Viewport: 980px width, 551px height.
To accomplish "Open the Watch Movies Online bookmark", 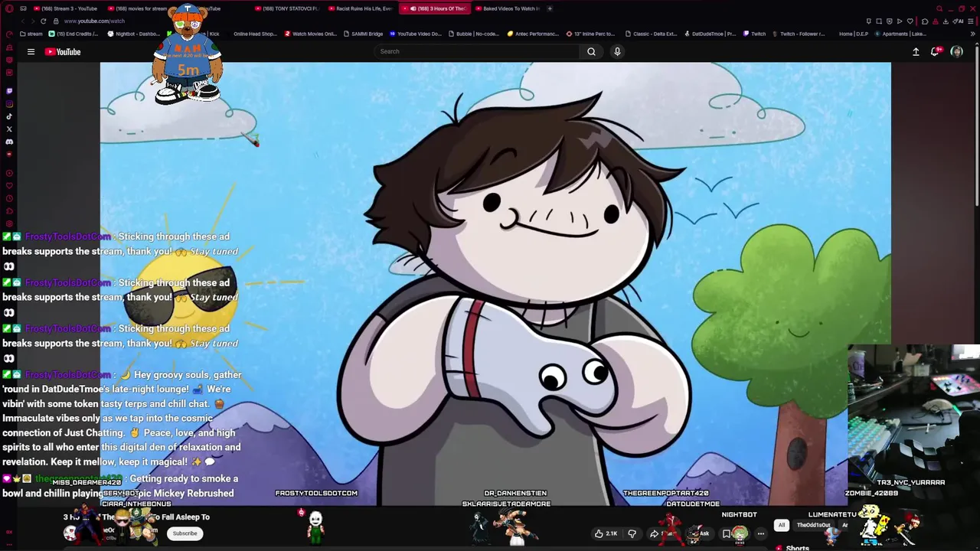I will point(311,34).
